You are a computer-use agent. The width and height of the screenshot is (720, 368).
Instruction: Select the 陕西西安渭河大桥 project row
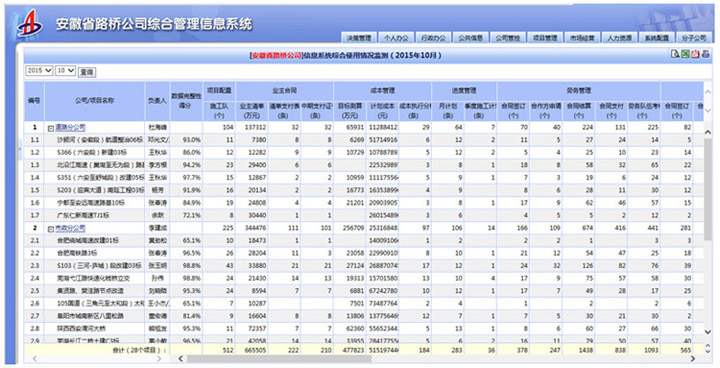(364, 328)
